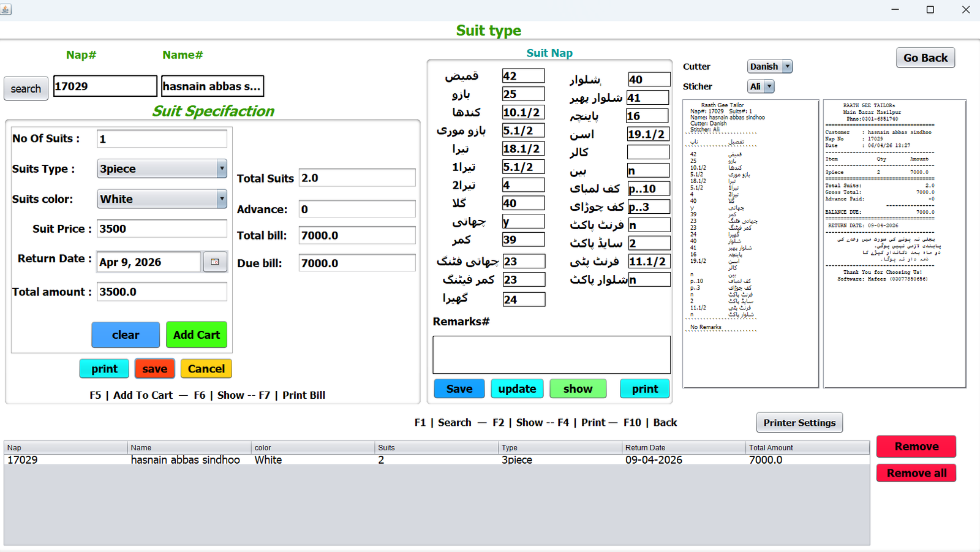Click the No Of Suits field
Image resolution: width=980 pixels, height=552 pixels.
(x=162, y=139)
